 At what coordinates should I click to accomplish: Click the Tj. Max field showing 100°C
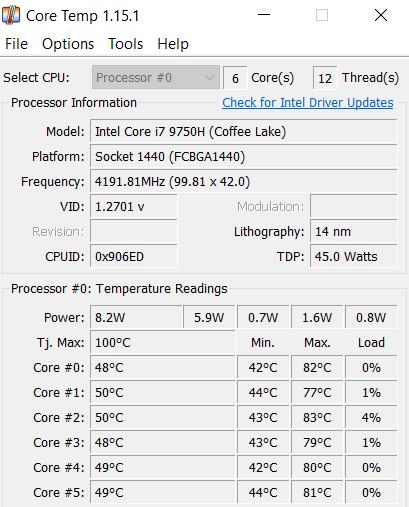click(163, 342)
